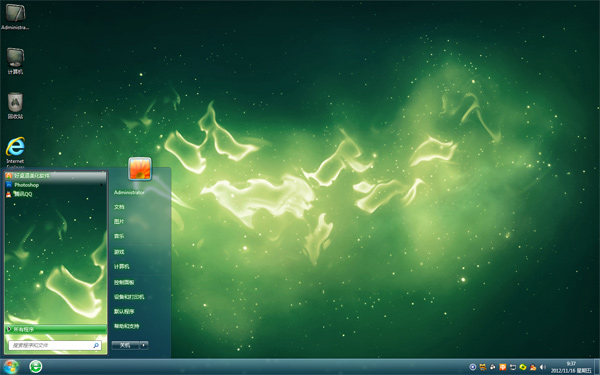
Task: Open 默认程序 in the Start menu
Action: 124,311
